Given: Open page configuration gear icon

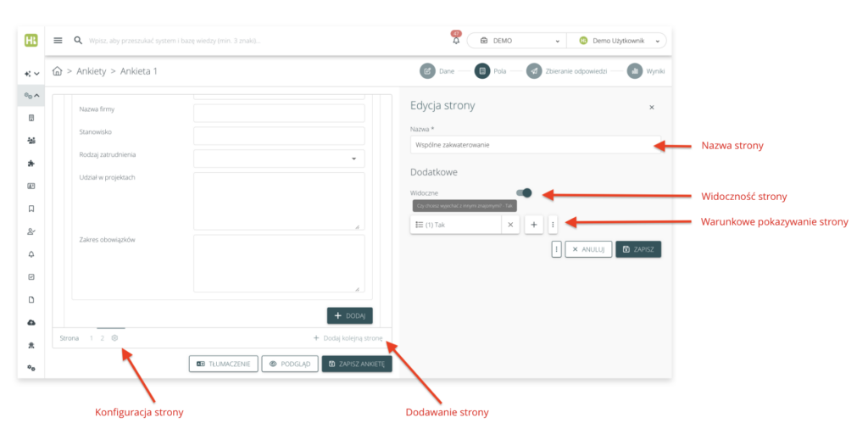Looking at the screenshot, I should point(114,337).
